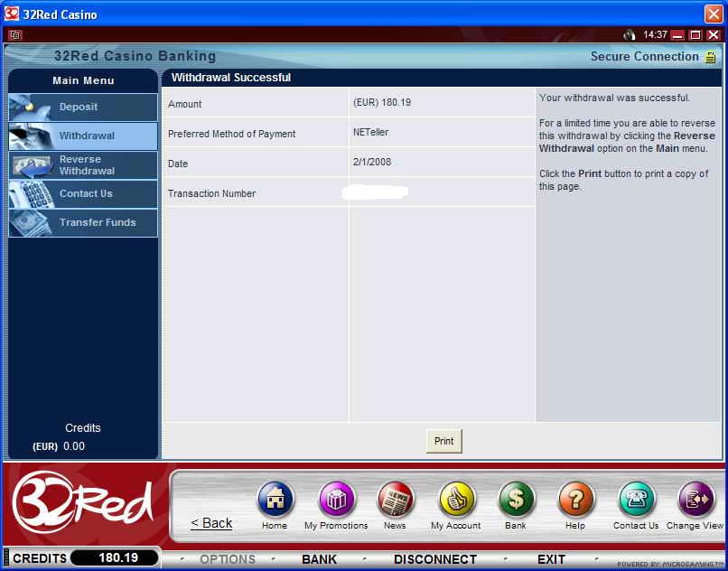Open the News newspaper icon
728x571 pixels.
(x=396, y=500)
